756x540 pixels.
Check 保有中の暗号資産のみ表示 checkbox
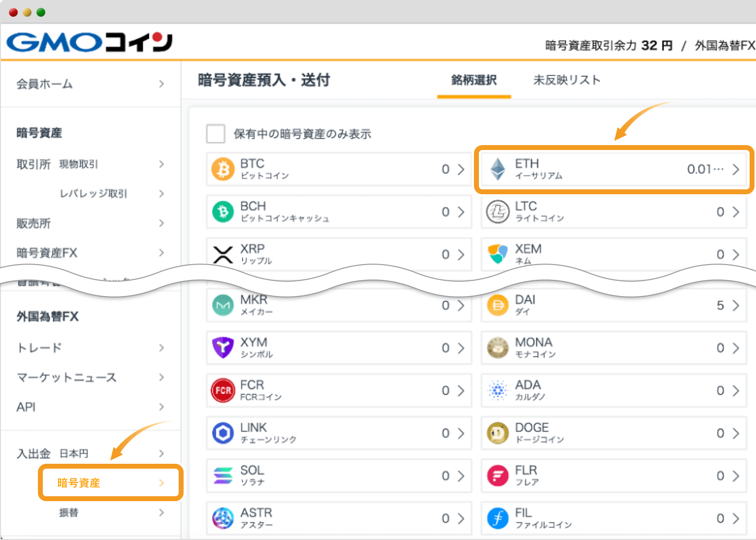click(216, 133)
